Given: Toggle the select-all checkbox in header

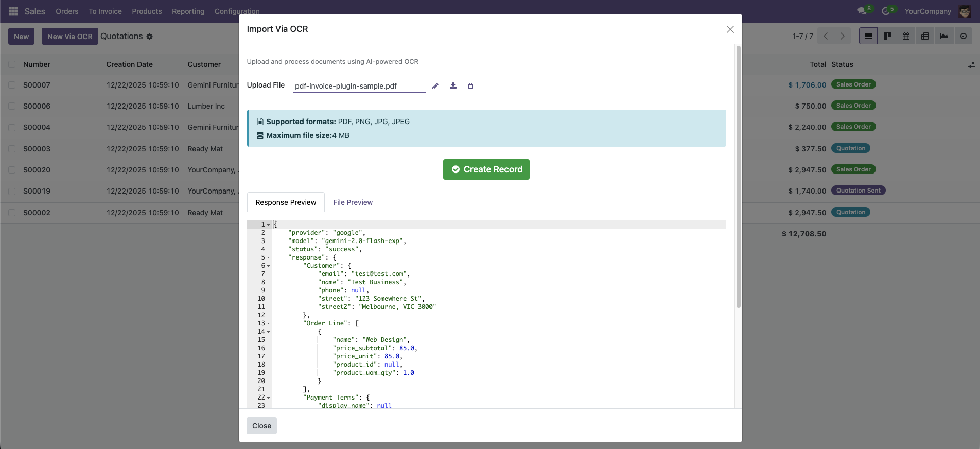Looking at the screenshot, I should (x=12, y=64).
